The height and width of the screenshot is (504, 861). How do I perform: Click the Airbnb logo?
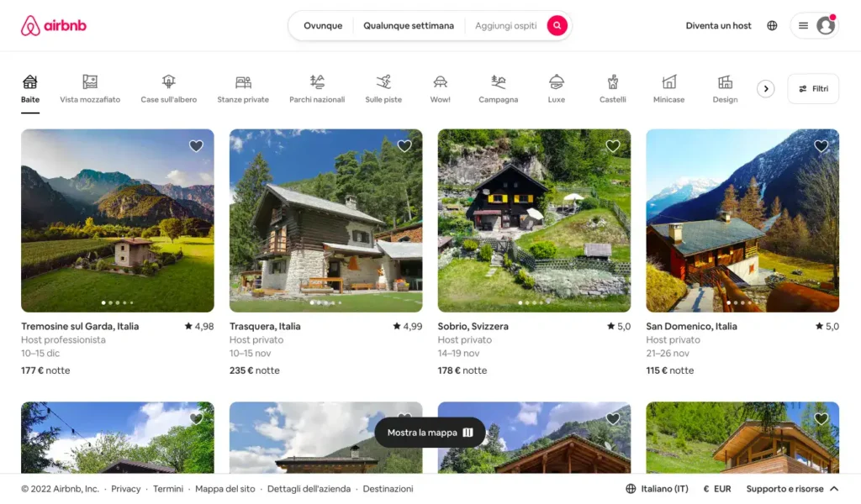(54, 25)
